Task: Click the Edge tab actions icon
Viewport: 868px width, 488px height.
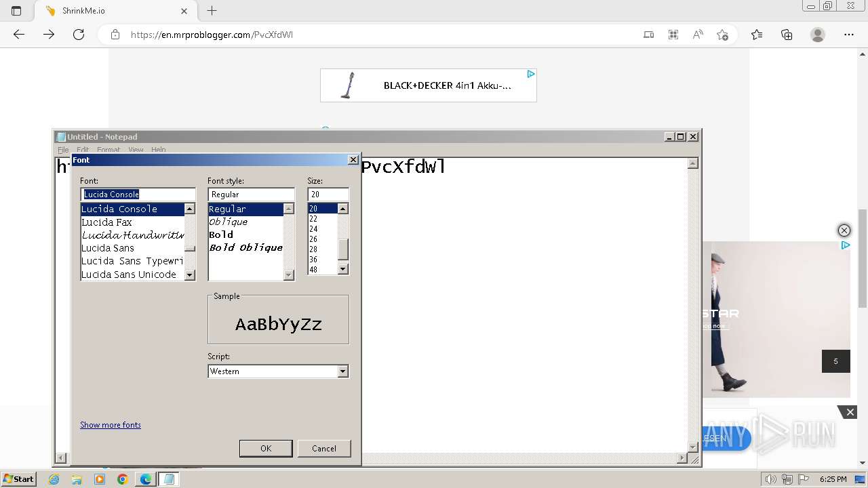Action: (x=16, y=11)
